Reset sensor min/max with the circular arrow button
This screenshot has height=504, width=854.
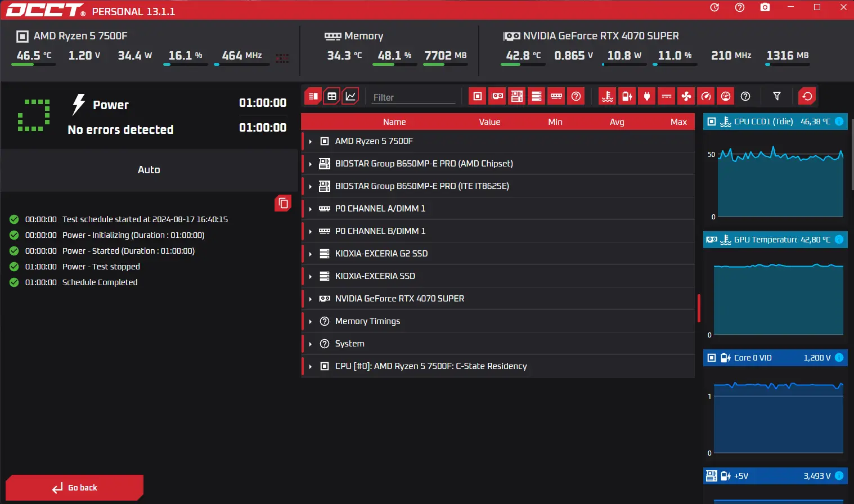click(807, 96)
